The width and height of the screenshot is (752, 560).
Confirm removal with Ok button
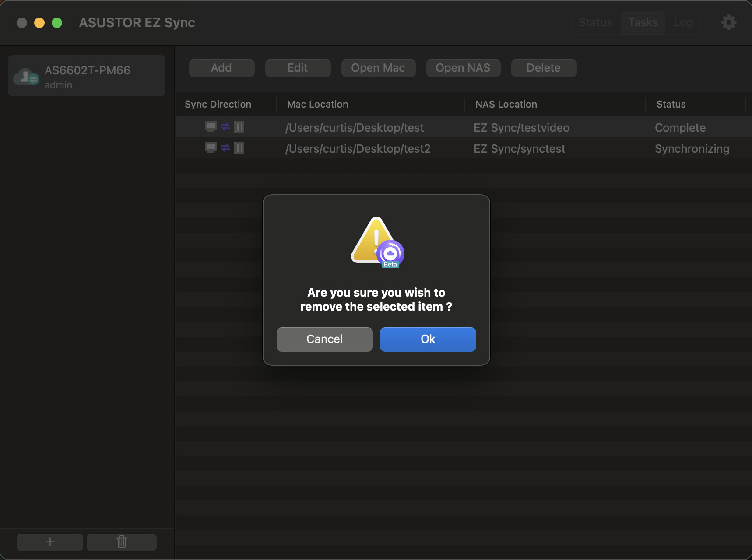pyautogui.click(x=428, y=339)
